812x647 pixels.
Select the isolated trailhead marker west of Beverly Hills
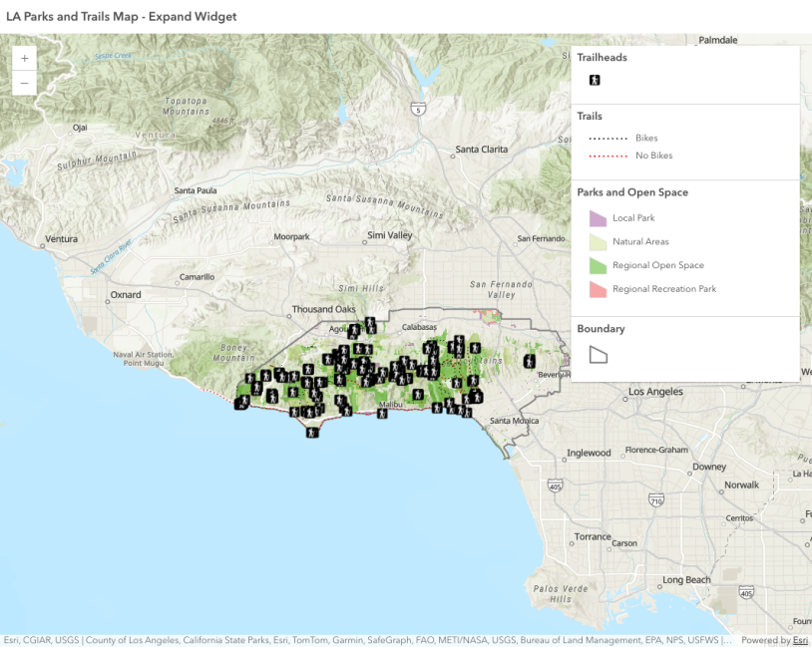coord(530,360)
